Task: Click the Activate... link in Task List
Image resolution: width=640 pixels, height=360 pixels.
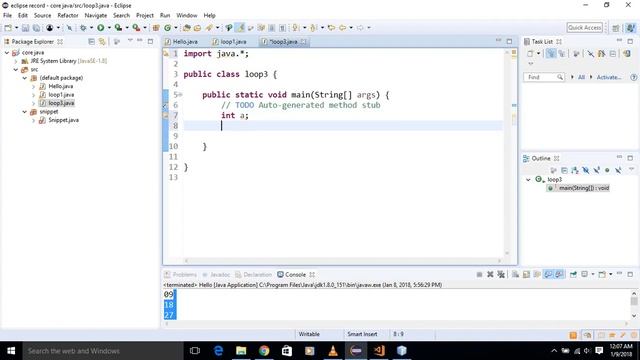Action: (609, 77)
